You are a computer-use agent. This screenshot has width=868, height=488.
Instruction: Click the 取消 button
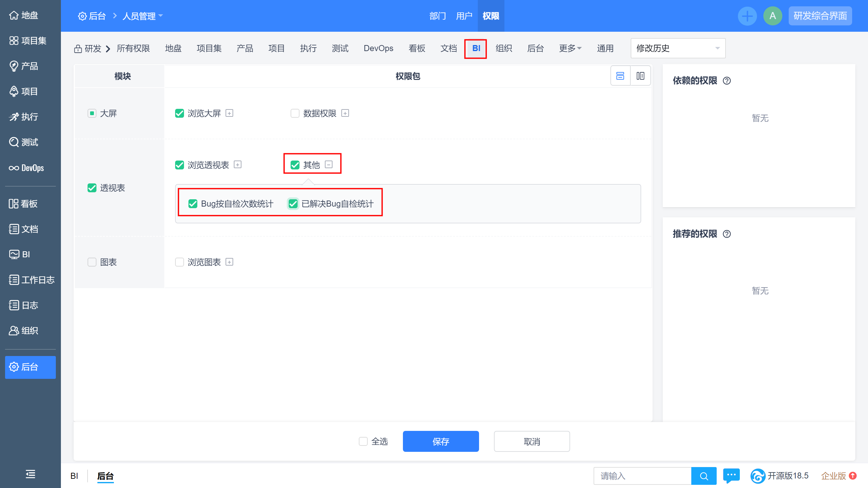tap(532, 441)
